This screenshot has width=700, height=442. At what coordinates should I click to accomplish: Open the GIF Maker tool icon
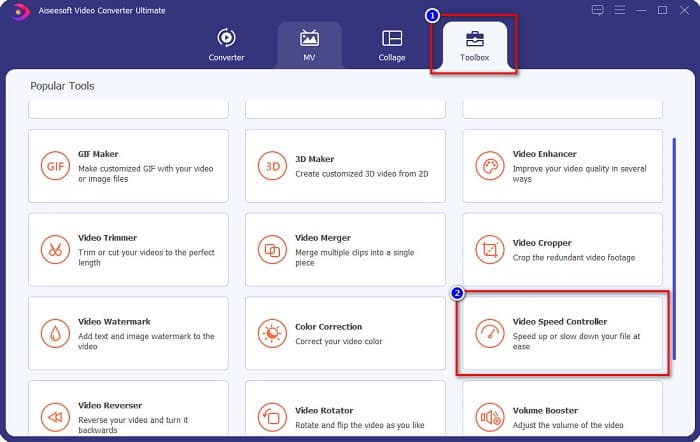click(55, 166)
